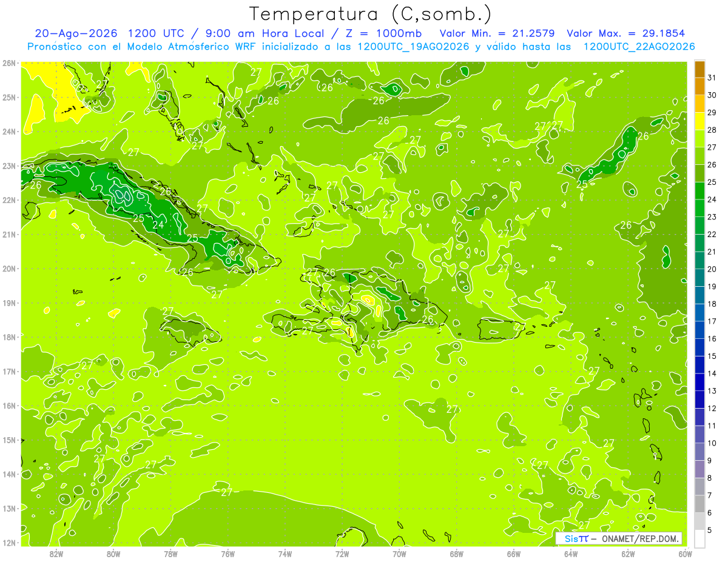728x562 pixels.
Task: Click the color scale label "18"
Action: click(x=712, y=304)
